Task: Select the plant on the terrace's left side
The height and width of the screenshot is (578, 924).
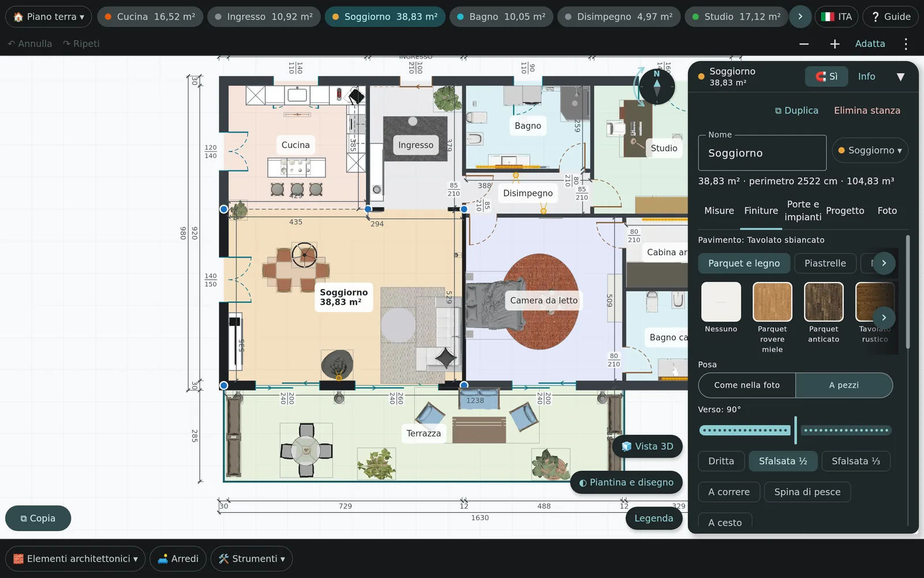Action: [377, 464]
